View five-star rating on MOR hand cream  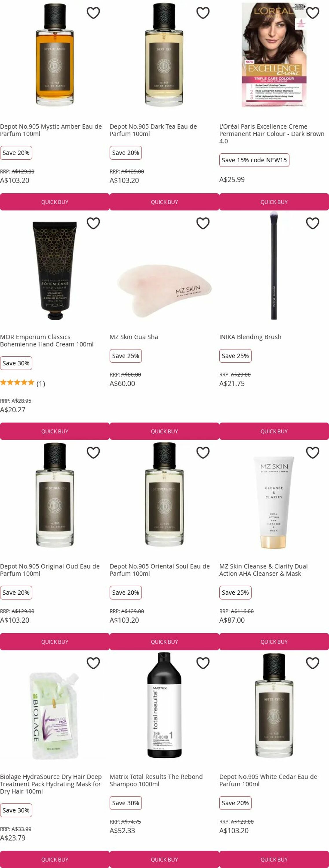pyautogui.click(x=17, y=382)
